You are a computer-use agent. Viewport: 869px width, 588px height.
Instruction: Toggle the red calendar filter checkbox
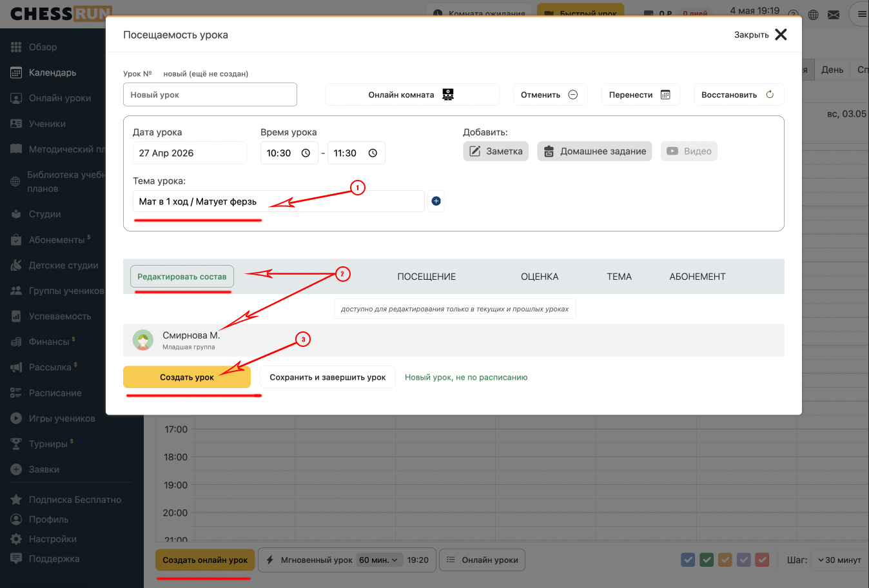point(763,560)
